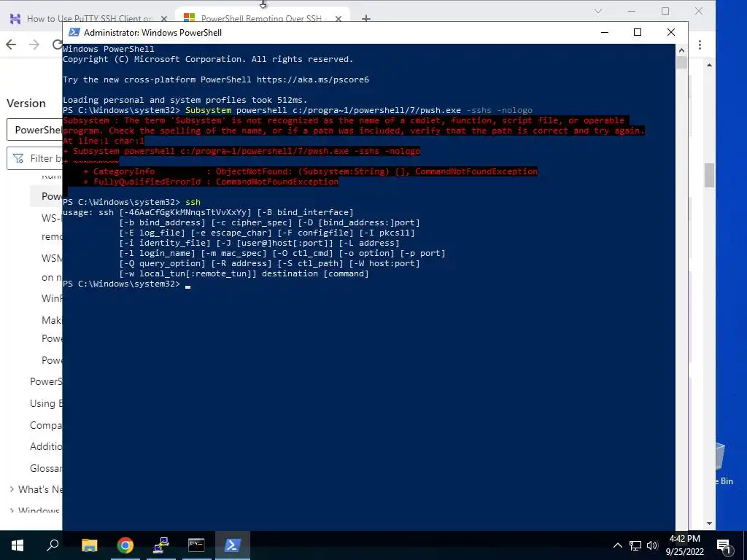Select PowerShell taskbar icon
The height and width of the screenshot is (560, 747).
click(x=232, y=545)
